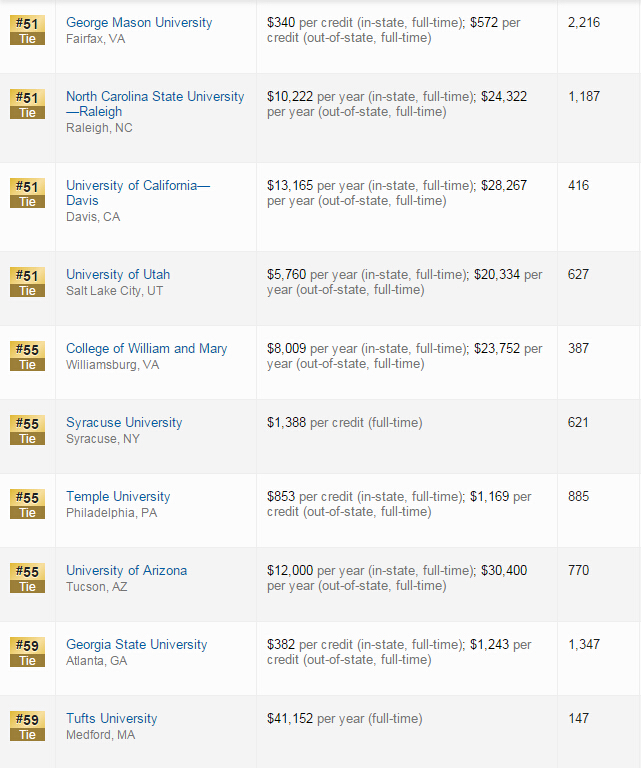
Task: Click the #59 Tie badge for Tufts
Action: coord(27,726)
